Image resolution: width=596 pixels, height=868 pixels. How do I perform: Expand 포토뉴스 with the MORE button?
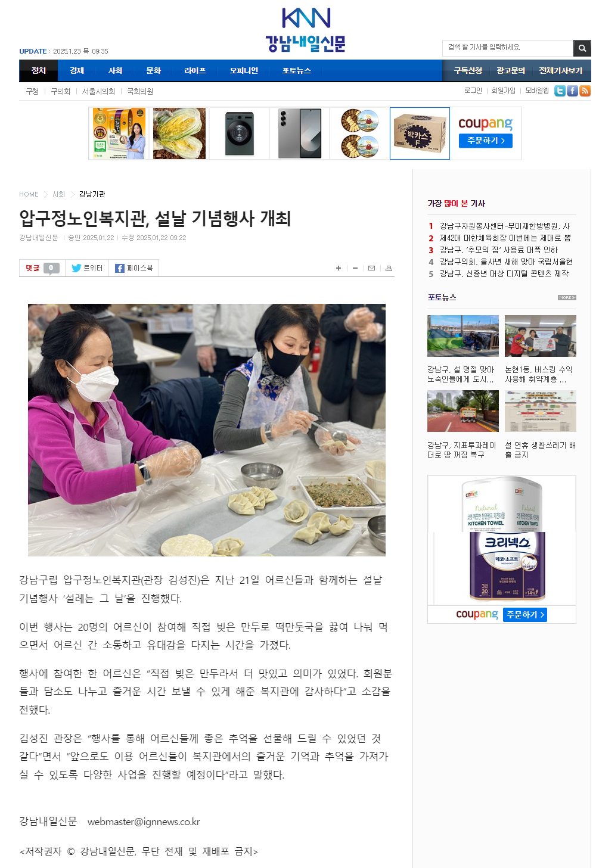[x=567, y=297]
